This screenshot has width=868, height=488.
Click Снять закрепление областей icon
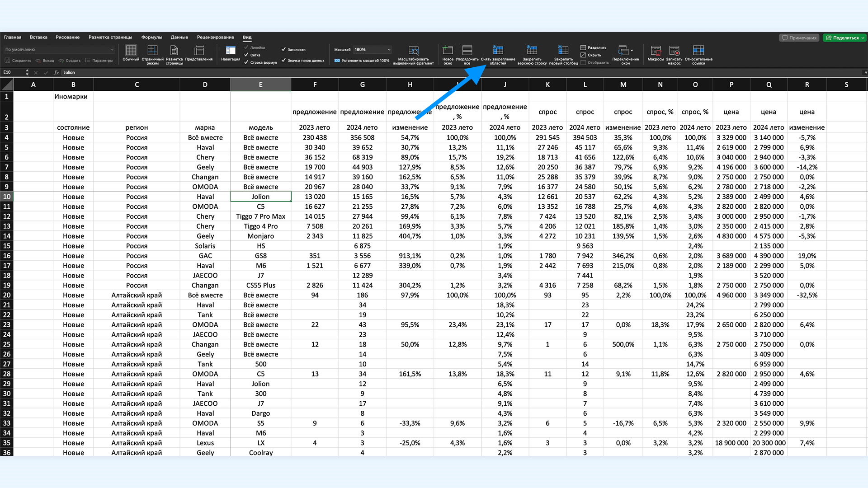(498, 50)
